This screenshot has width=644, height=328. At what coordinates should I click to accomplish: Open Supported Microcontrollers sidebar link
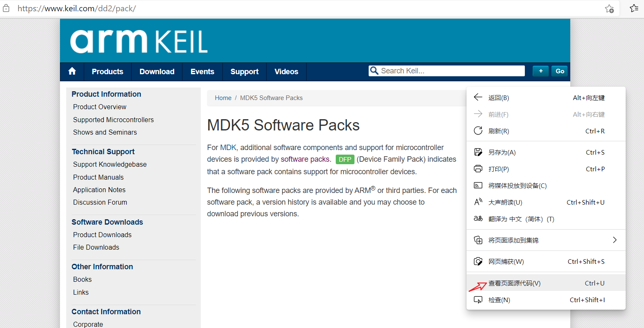[113, 120]
